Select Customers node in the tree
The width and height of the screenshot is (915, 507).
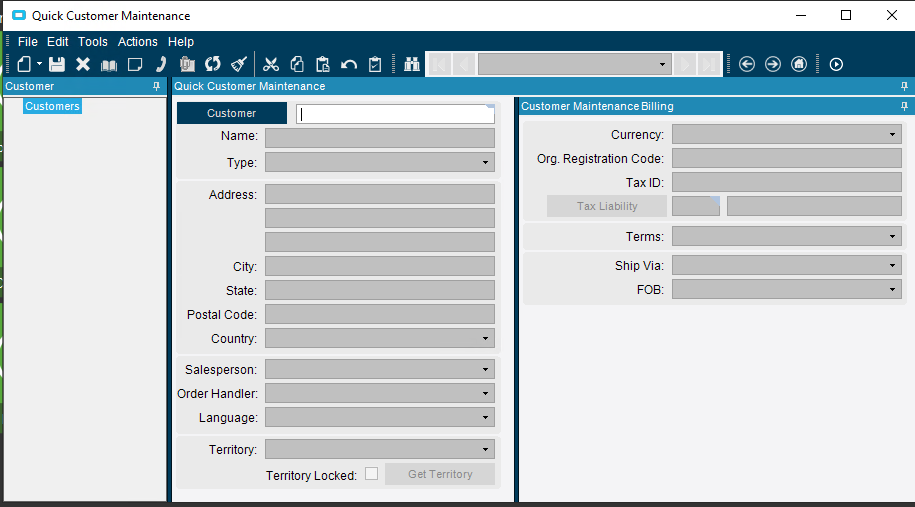pos(52,106)
